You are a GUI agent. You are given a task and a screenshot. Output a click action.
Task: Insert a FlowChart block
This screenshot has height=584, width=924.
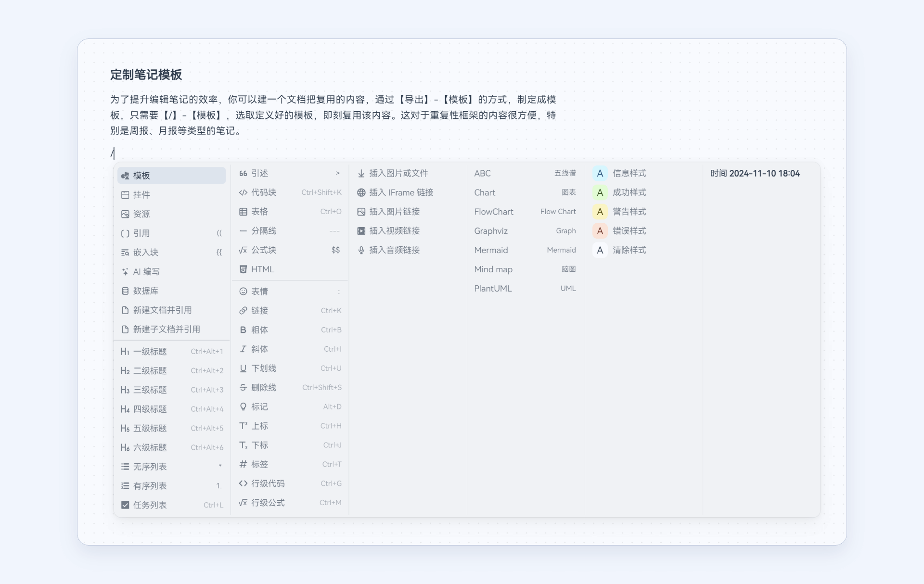[526, 212]
